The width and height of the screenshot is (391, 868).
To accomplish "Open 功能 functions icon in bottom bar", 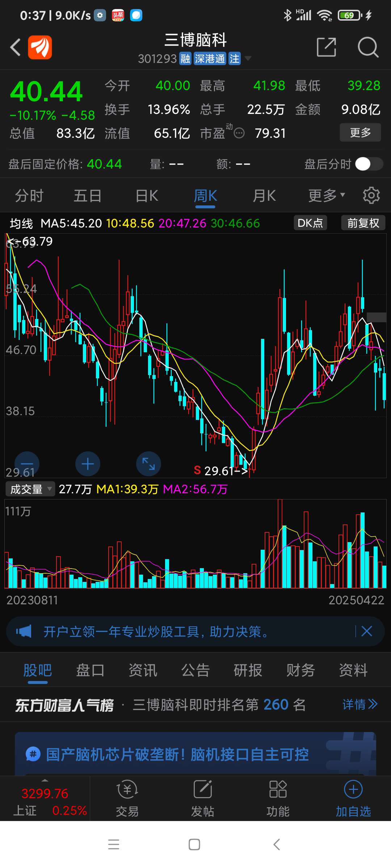I will pos(278,799).
